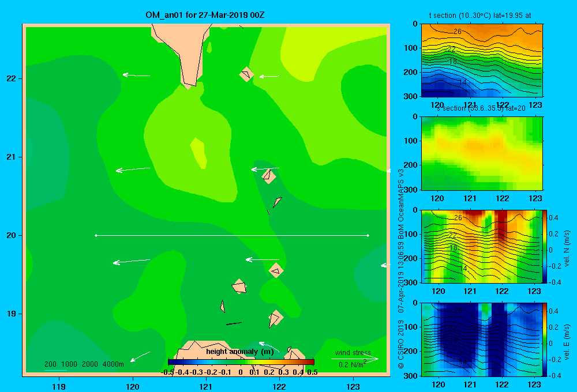Click longitude label 120 below the main map
This screenshot has width=577, height=392.
pyautogui.click(x=133, y=386)
